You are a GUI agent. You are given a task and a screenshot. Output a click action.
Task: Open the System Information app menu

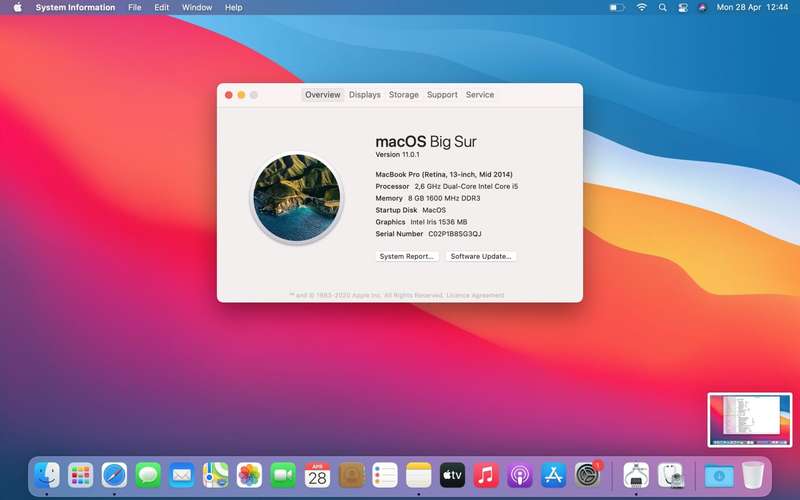pyautogui.click(x=75, y=8)
